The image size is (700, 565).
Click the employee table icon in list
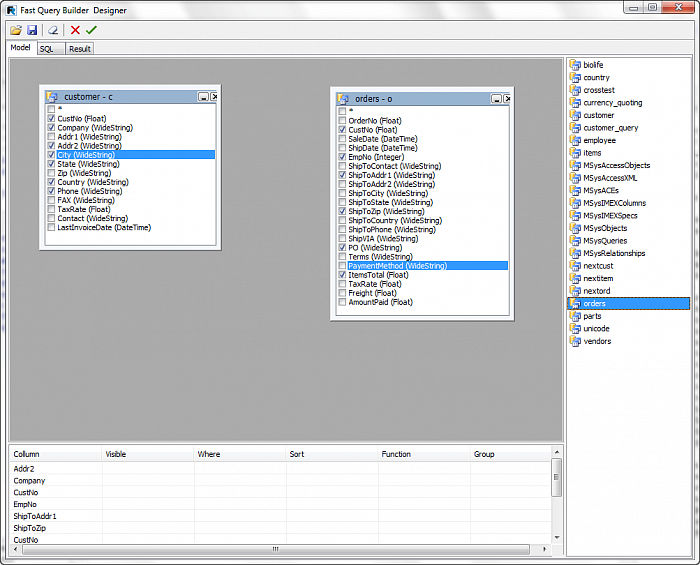[575, 140]
